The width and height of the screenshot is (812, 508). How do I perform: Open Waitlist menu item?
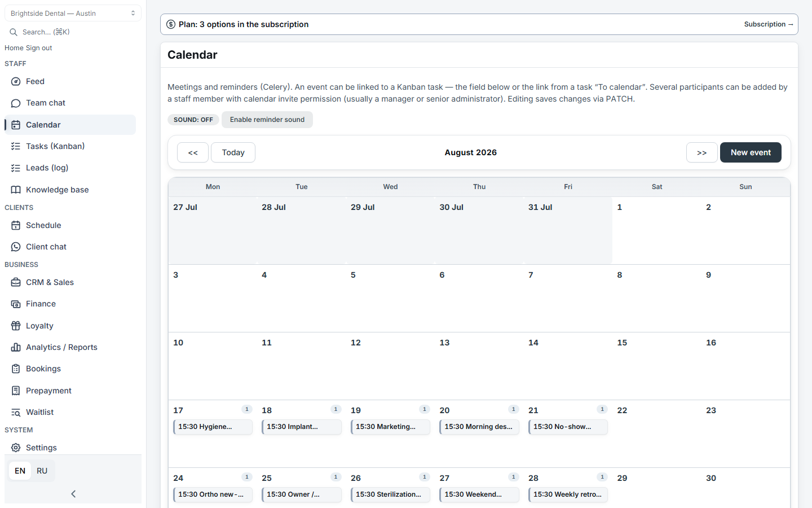70,412
